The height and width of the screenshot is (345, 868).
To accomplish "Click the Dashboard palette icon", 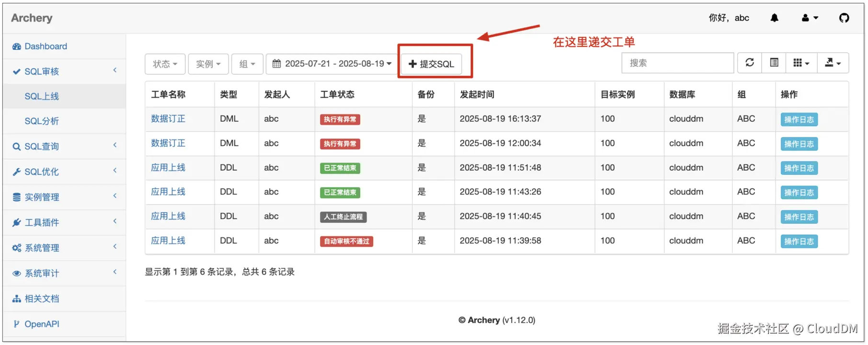I will point(17,46).
